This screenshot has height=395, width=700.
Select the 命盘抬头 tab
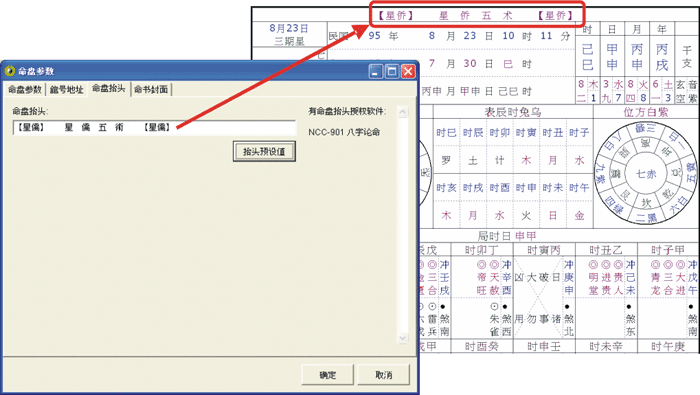click(x=108, y=88)
